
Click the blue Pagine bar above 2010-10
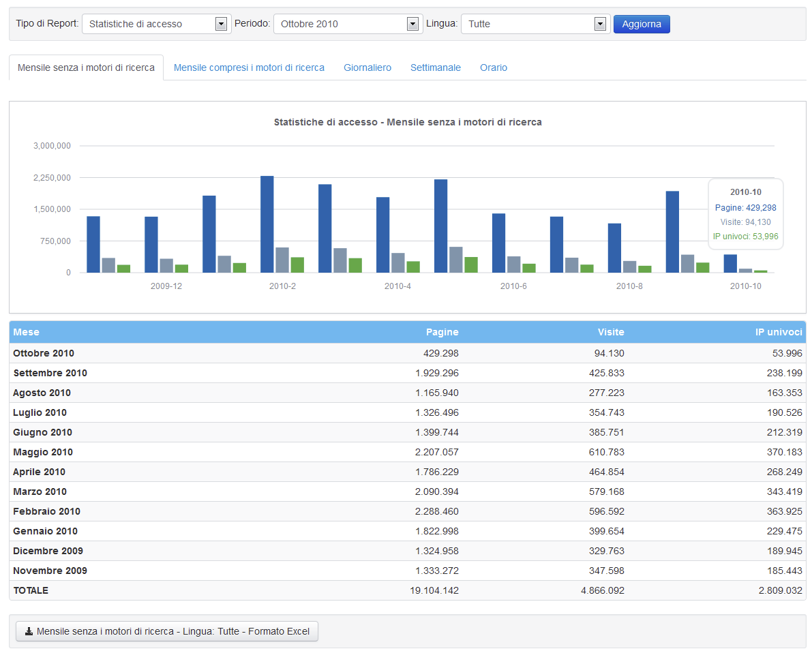[730, 264]
